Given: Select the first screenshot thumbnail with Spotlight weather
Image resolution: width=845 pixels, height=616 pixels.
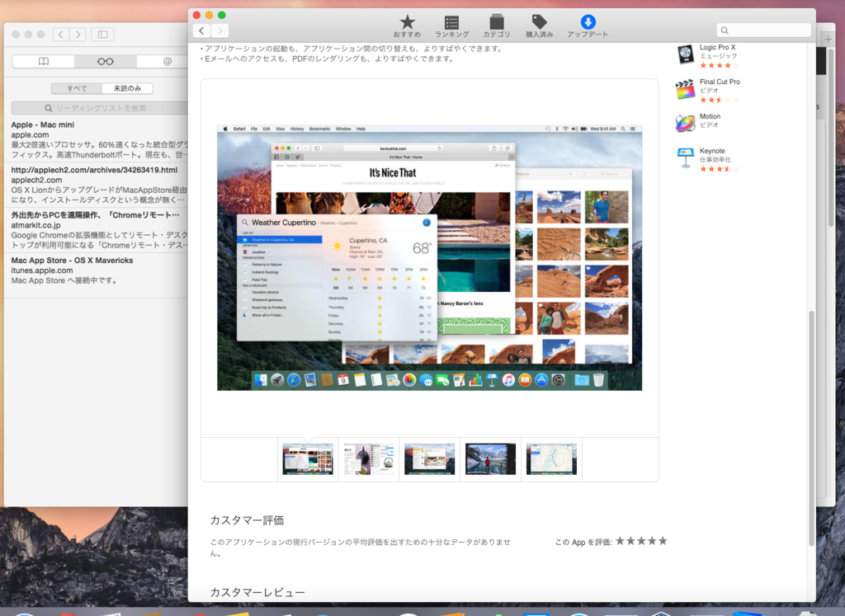Looking at the screenshot, I should click(x=308, y=458).
